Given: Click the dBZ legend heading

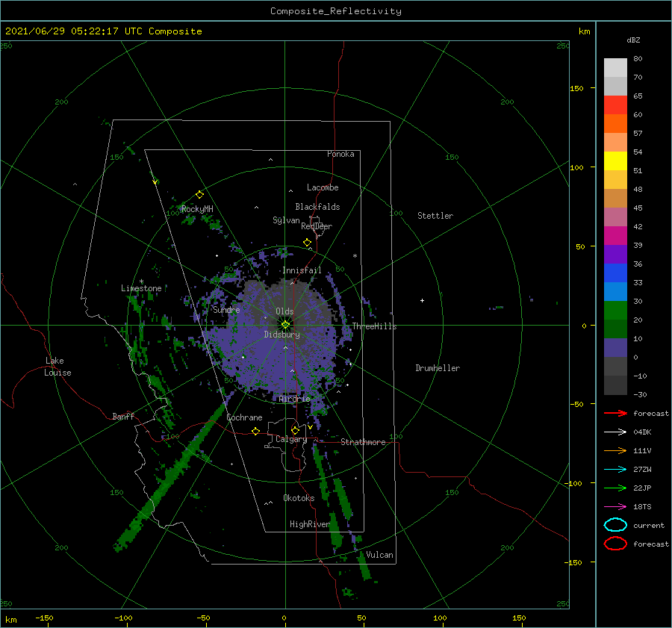Looking at the screenshot, I should pos(633,40).
